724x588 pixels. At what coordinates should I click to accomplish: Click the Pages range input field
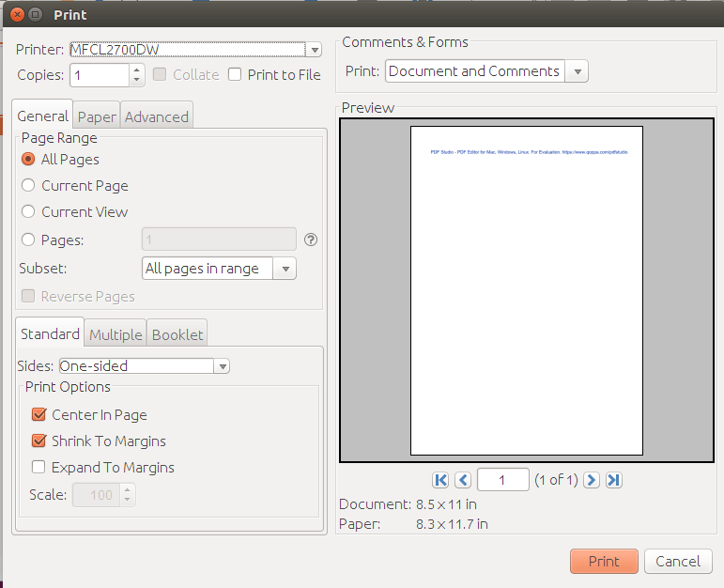[x=219, y=240]
